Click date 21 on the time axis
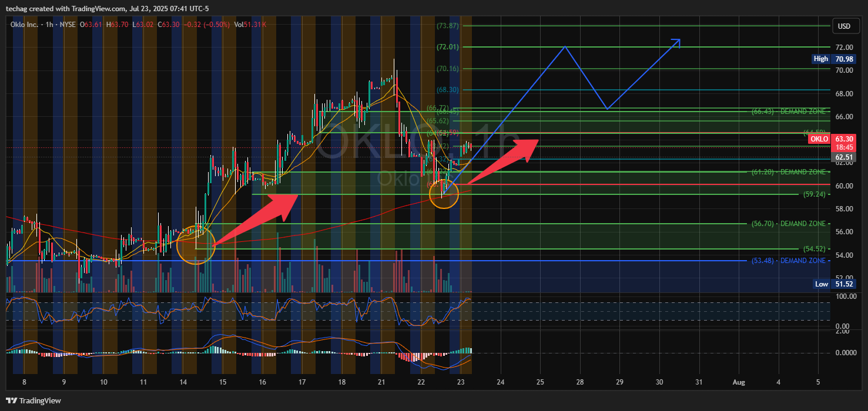This screenshot has height=411, width=868. point(381,382)
